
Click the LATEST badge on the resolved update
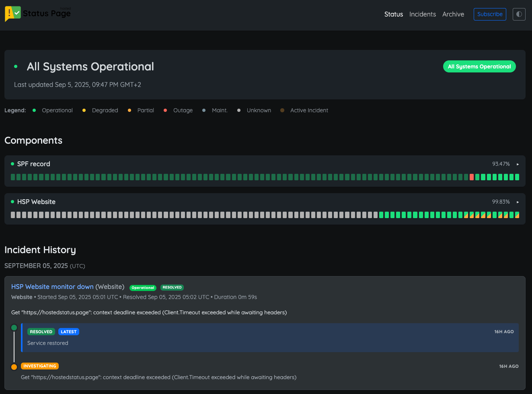(x=69, y=332)
